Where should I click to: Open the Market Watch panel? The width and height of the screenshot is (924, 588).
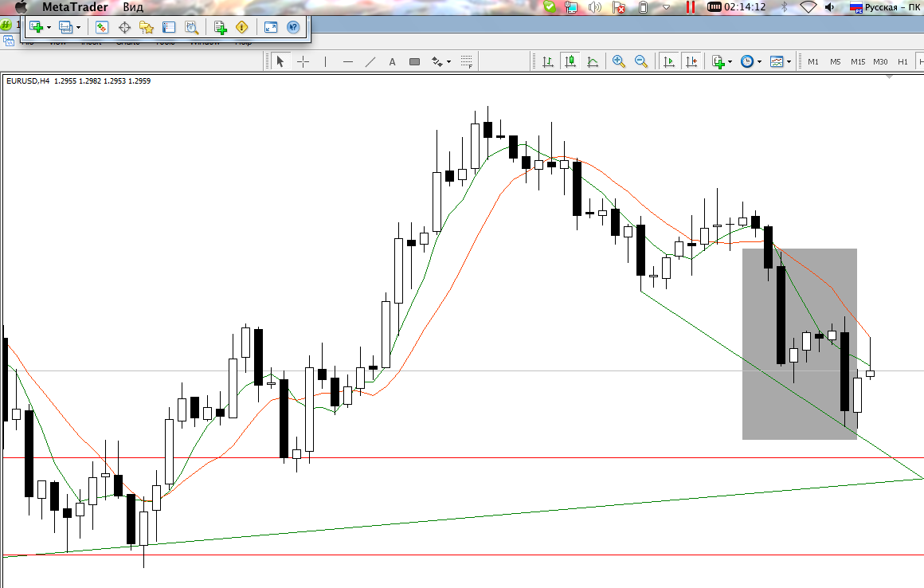102,27
